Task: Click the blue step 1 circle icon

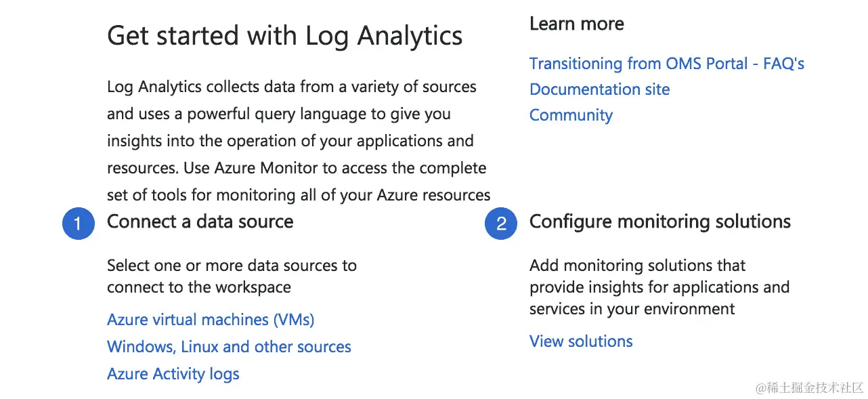Action: [79, 224]
